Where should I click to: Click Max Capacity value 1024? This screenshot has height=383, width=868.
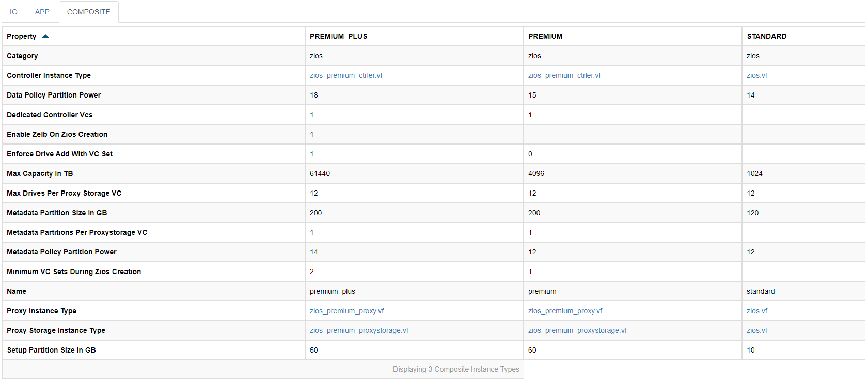click(754, 173)
